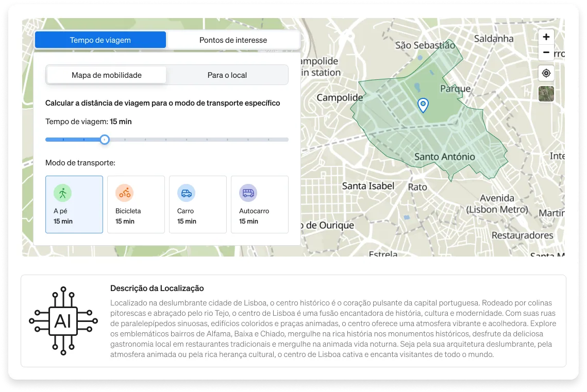Click the green walking person icon
The image size is (587, 392).
pos(62,193)
